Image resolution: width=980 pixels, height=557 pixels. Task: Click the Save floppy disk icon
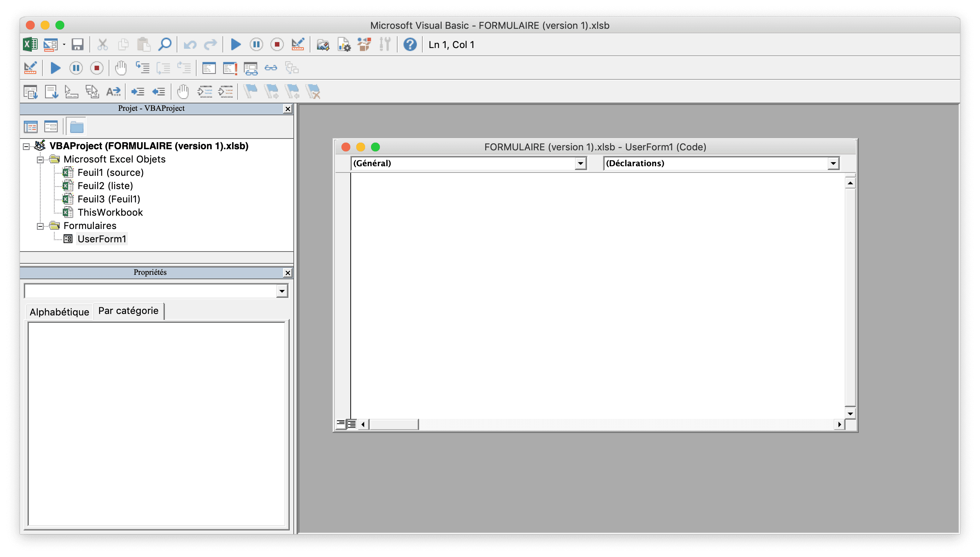click(x=77, y=44)
